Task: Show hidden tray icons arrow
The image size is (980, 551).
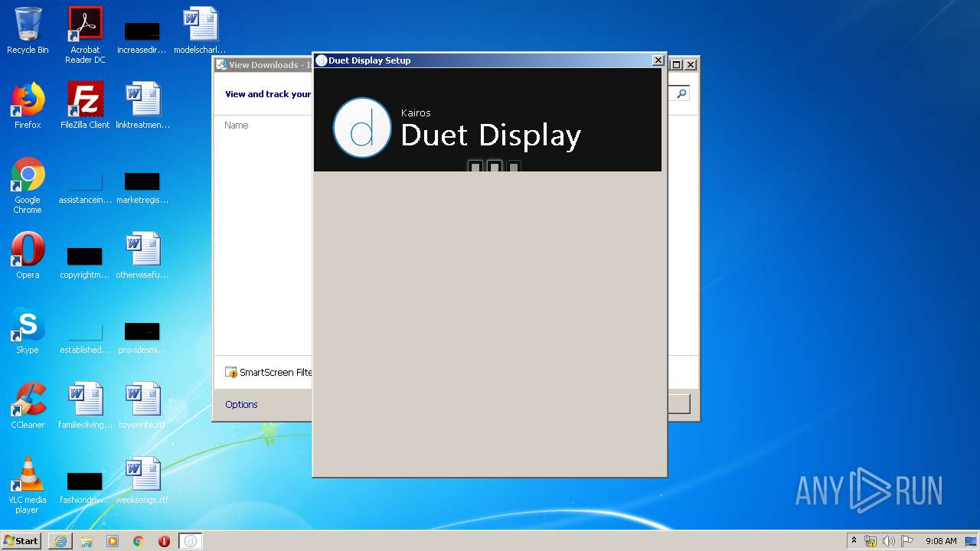Action: click(x=854, y=541)
